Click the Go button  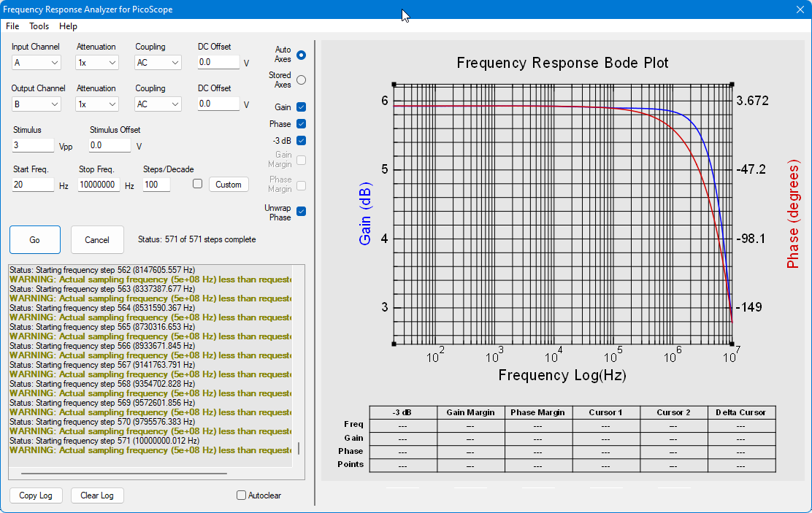pos(35,239)
